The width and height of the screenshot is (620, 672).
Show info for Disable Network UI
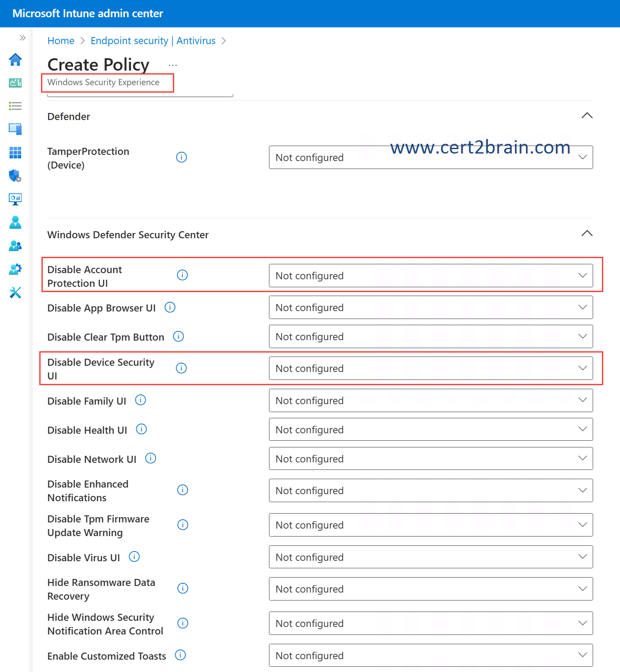(x=150, y=458)
